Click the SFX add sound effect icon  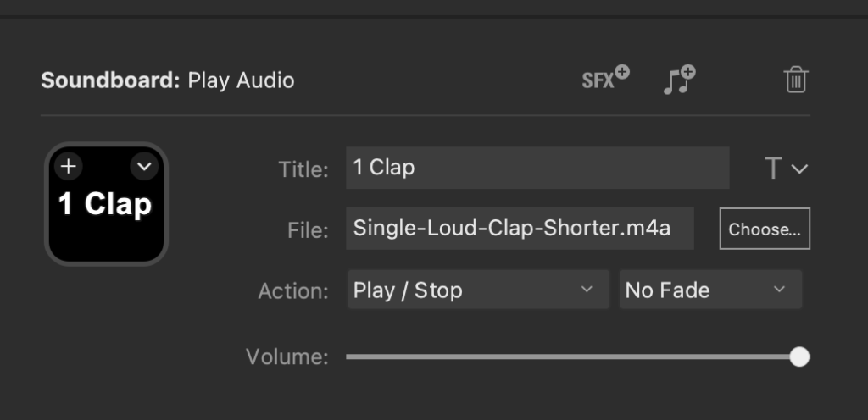point(605,80)
